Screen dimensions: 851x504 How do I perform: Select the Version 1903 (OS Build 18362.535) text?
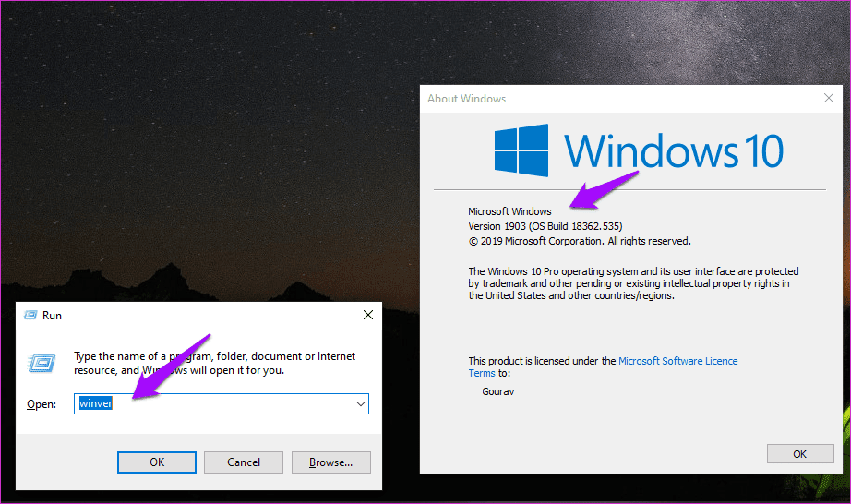click(545, 225)
